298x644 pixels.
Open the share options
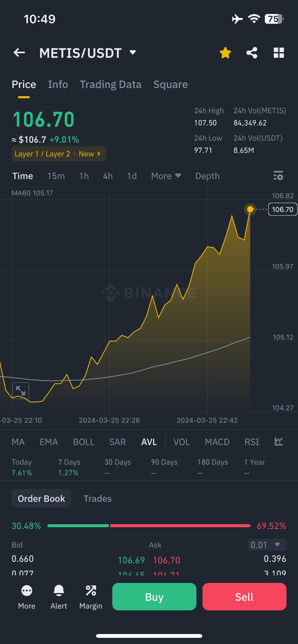(x=252, y=52)
